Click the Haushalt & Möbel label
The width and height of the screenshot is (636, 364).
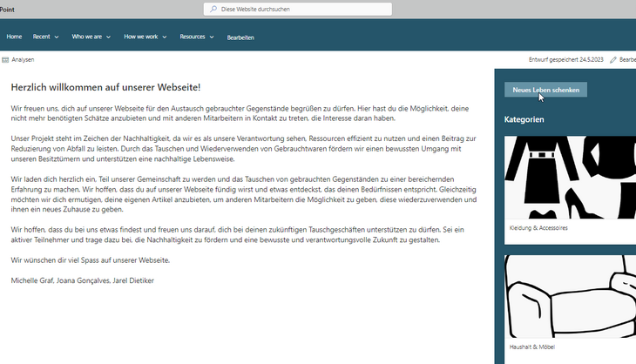(531, 347)
